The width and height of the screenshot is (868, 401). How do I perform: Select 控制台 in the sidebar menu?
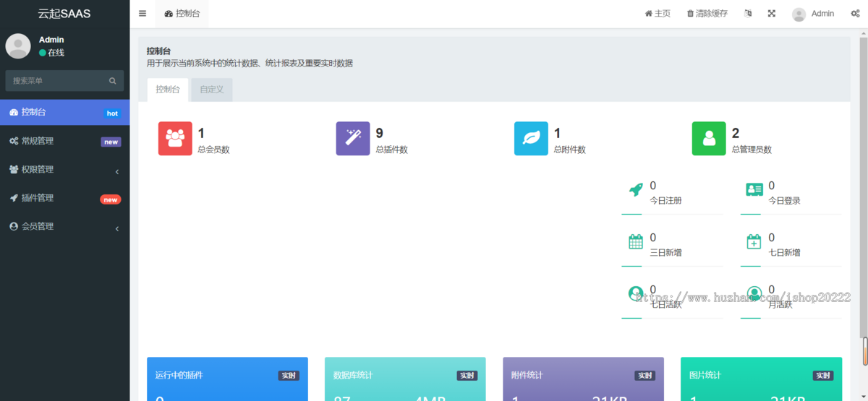(65, 112)
